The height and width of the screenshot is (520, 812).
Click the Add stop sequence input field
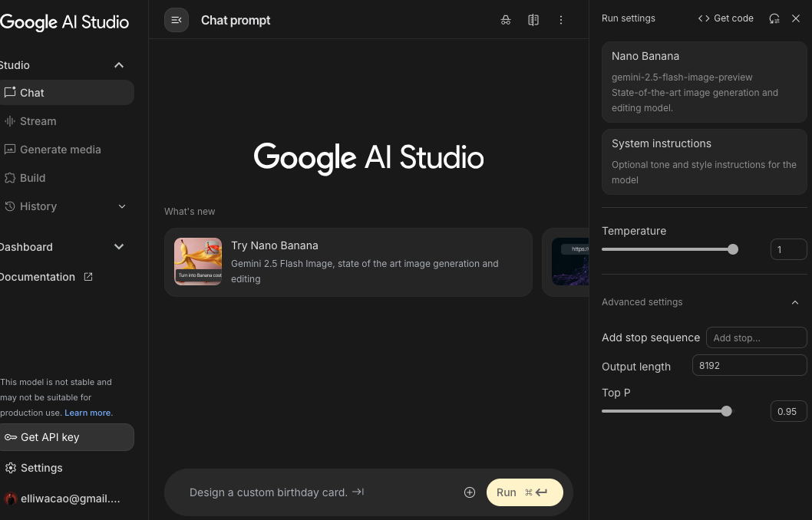click(x=756, y=337)
